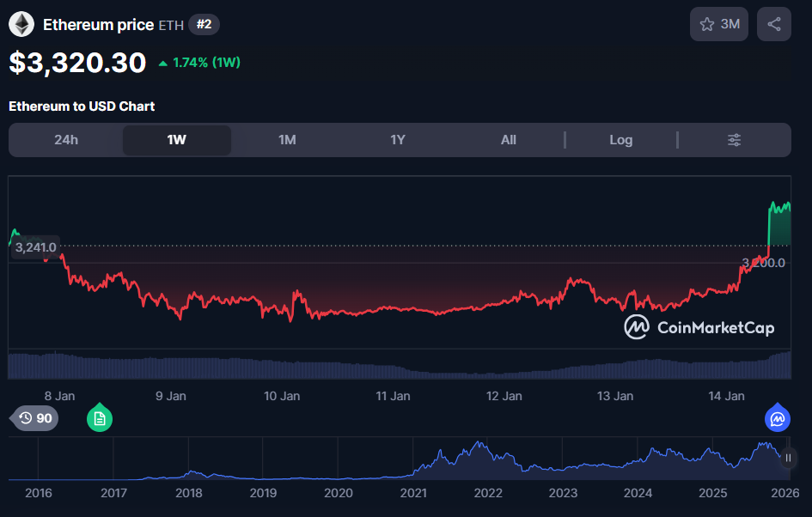Open the history 90 events badge

click(x=35, y=418)
